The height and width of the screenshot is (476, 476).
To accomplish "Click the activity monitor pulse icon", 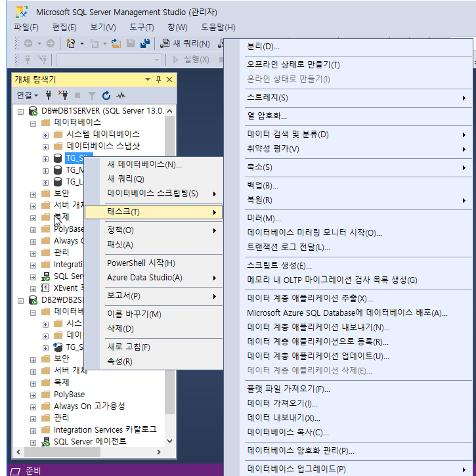I will pyautogui.click(x=121, y=96).
